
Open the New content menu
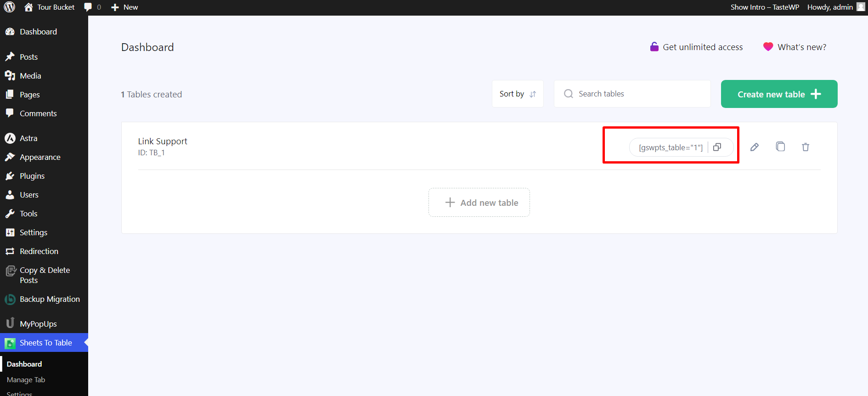click(124, 7)
